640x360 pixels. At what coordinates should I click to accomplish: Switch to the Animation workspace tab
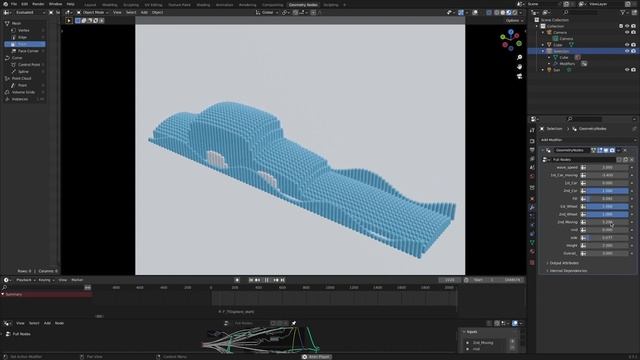pyautogui.click(x=224, y=5)
